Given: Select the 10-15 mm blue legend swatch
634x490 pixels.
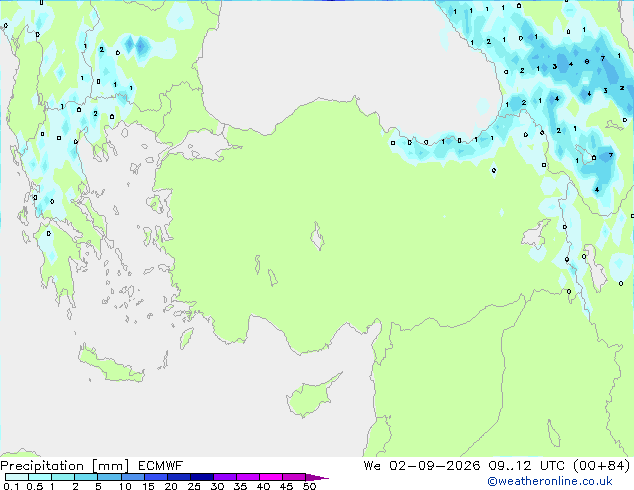Looking at the screenshot, I should point(133,477).
